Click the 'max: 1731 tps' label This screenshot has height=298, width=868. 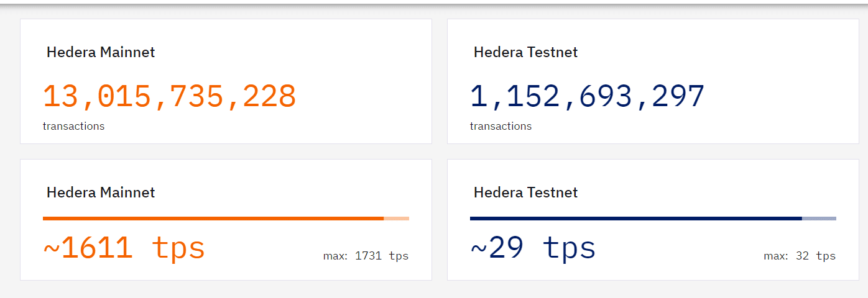click(366, 256)
